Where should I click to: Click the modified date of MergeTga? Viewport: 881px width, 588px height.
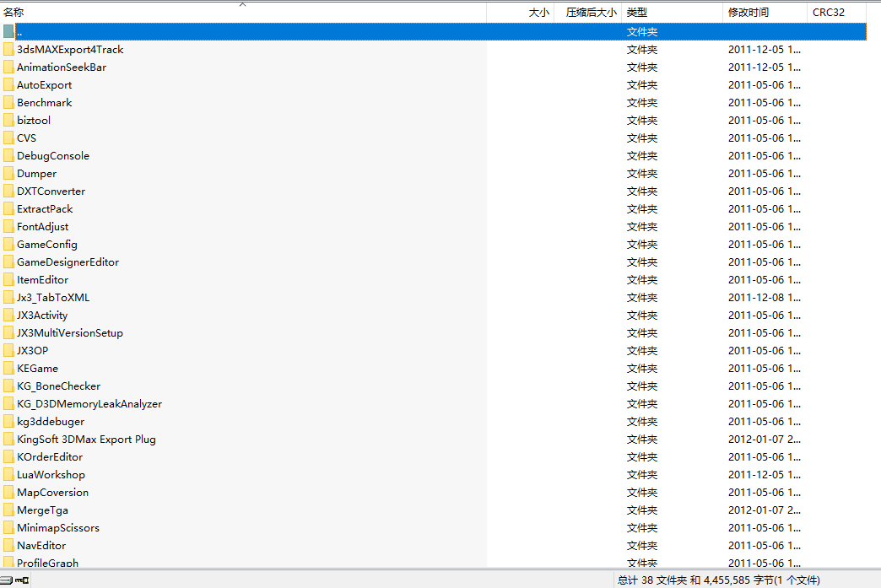(x=765, y=510)
